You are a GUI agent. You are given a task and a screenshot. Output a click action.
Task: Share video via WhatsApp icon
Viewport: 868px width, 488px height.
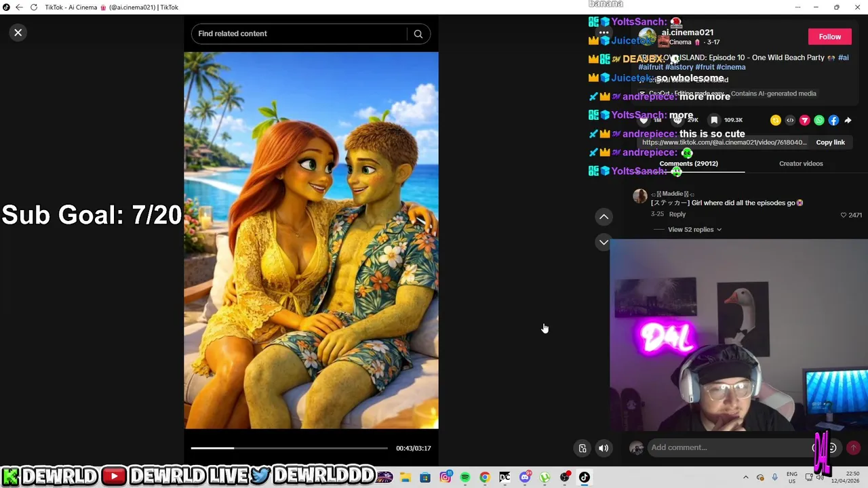(819, 120)
